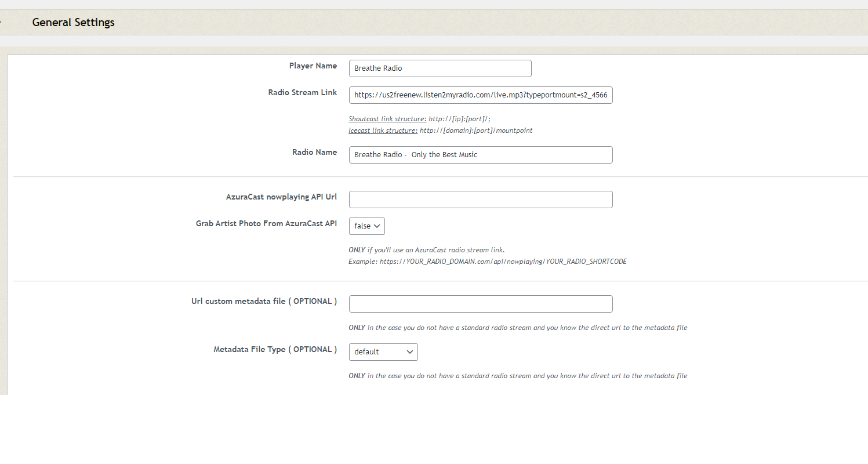The height and width of the screenshot is (464, 868).
Task: Click the 'AzuraCast nowplaying API Url' label
Action: click(x=281, y=197)
